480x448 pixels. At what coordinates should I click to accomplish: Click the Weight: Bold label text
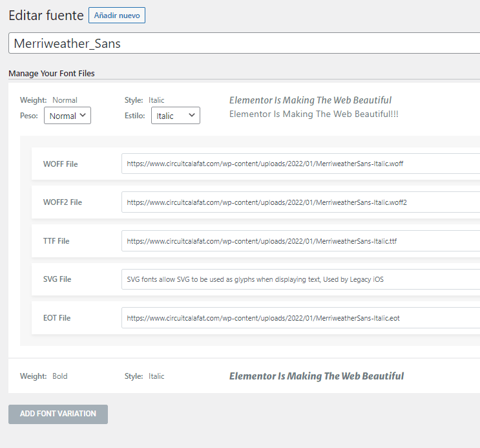click(x=44, y=376)
